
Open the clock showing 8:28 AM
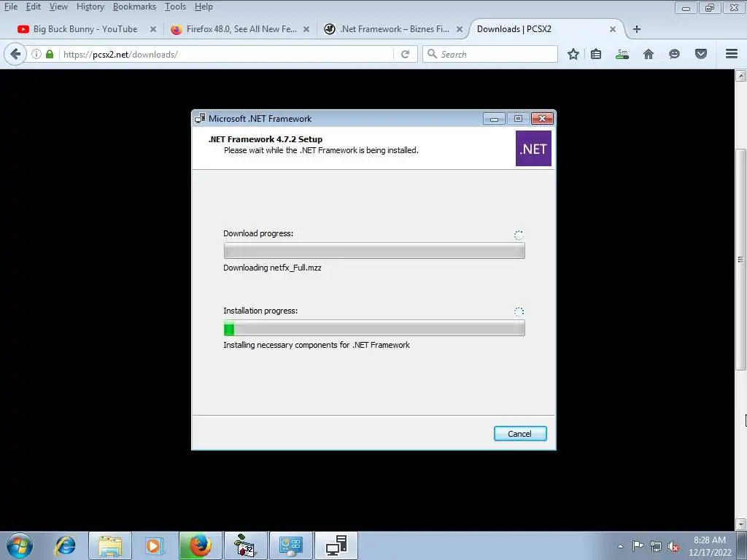tap(709, 546)
